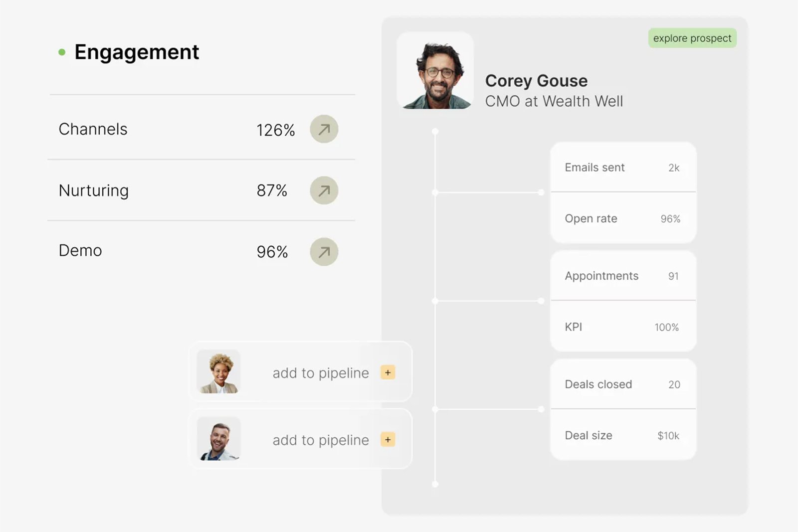Select the Deal size $10k row
This screenshot has height=532, width=798.
pyautogui.click(x=623, y=435)
